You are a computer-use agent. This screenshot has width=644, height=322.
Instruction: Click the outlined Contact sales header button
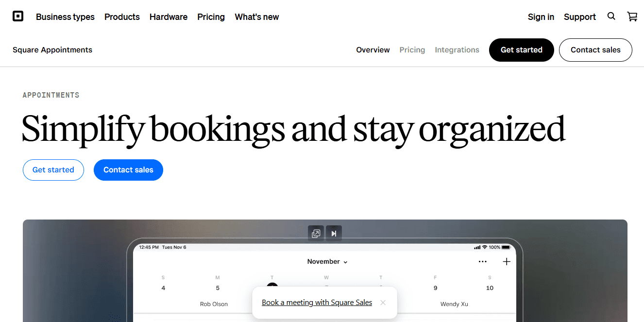tap(595, 50)
